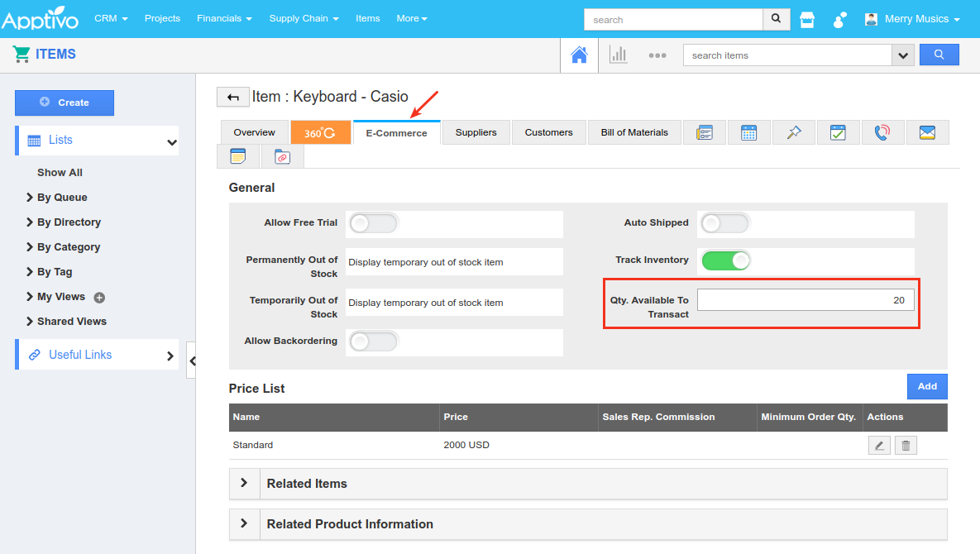Delete the Standard price list row
Image resolution: width=980 pixels, height=554 pixels.
pos(906,446)
